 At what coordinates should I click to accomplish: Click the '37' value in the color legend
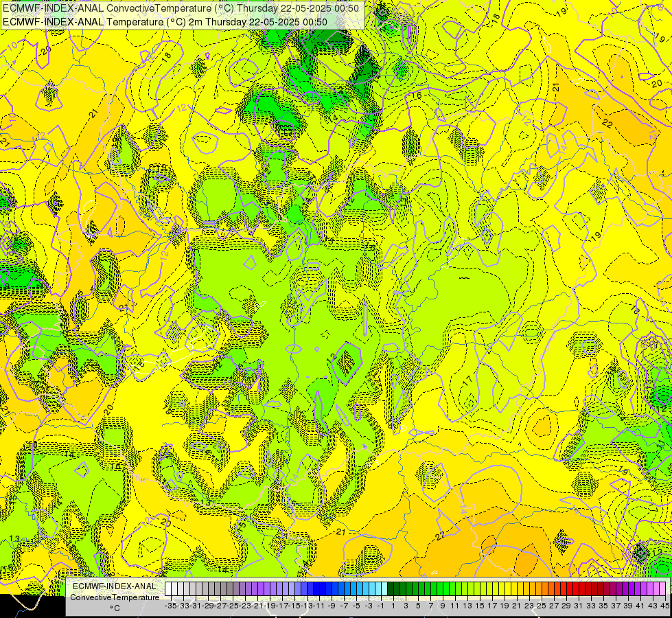[616, 606]
